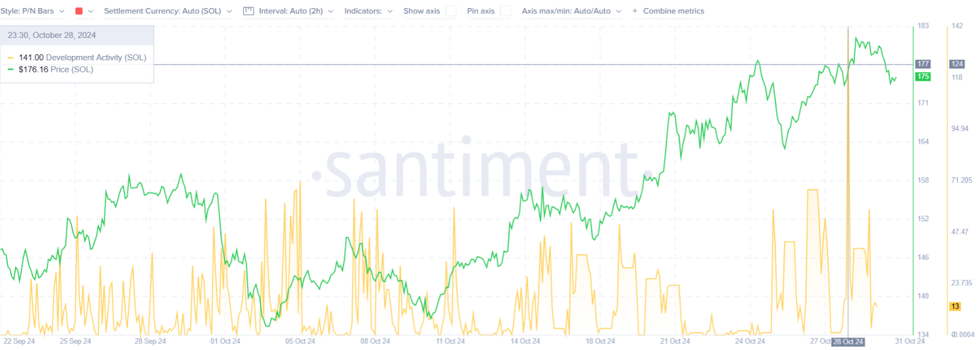Enable the Show axis checkbox
980x350 pixels.
(451, 11)
